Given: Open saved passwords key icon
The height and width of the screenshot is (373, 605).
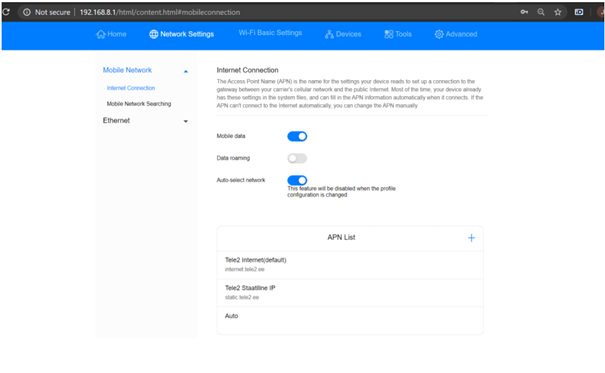Looking at the screenshot, I should pyautogui.click(x=524, y=12).
